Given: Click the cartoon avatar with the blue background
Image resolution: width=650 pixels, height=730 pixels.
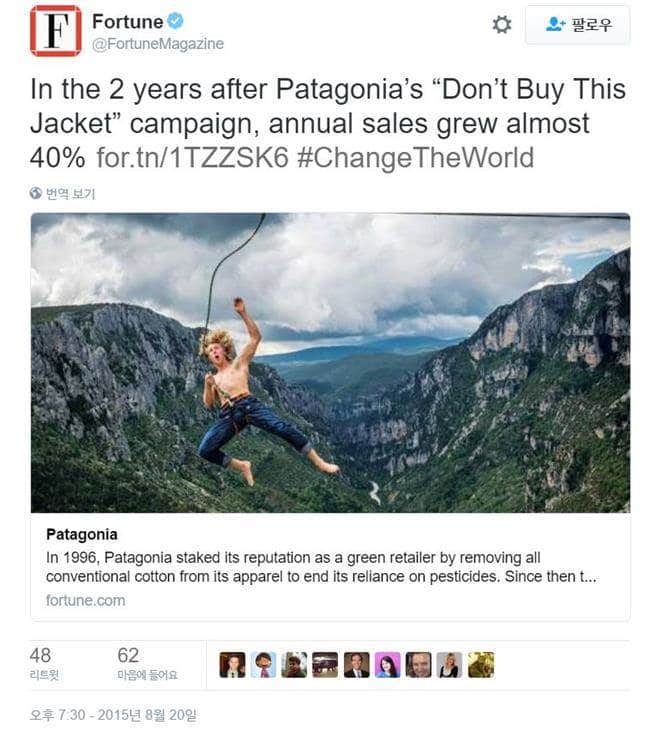Looking at the screenshot, I should tap(264, 665).
